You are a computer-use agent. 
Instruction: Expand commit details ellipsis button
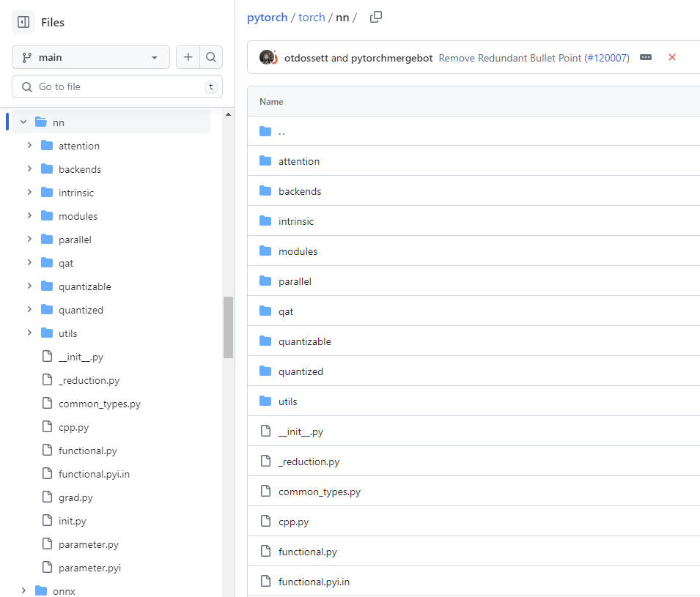(646, 57)
